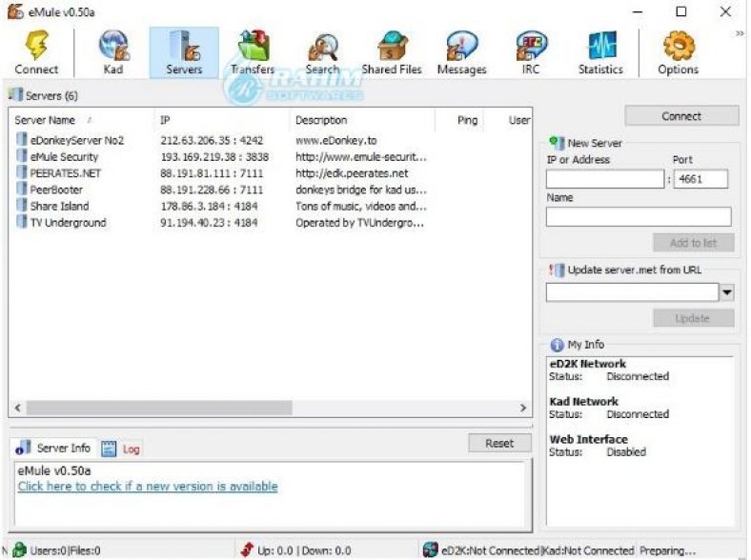
Task: Open the Kad network page
Action: 113,52
